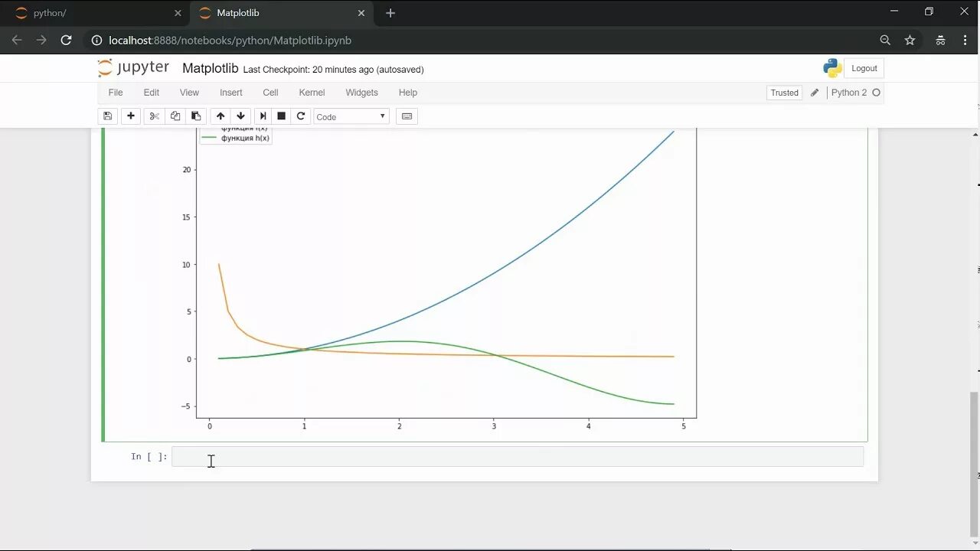Open the browser zoom magnifier icon
980x551 pixels.
[x=885, y=40]
